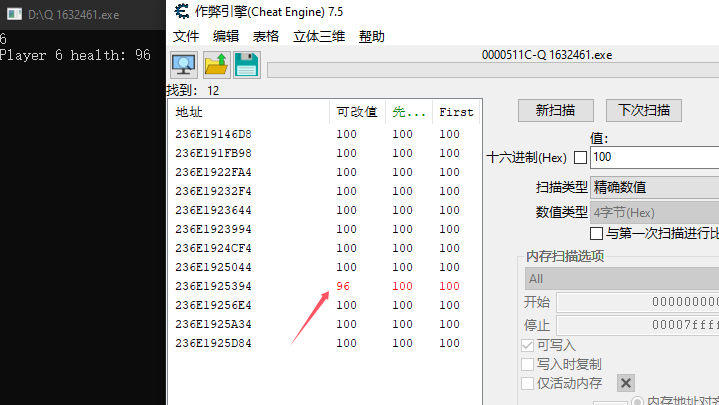This screenshot has width=719, height=405.
Task: Toggle the 十六进制(Hex) checkbox
Action: [x=581, y=157]
